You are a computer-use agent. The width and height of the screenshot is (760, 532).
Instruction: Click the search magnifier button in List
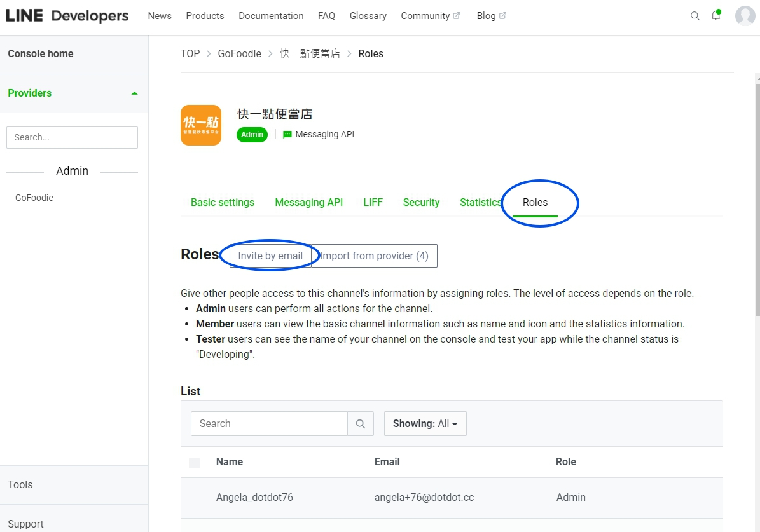pos(360,423)
